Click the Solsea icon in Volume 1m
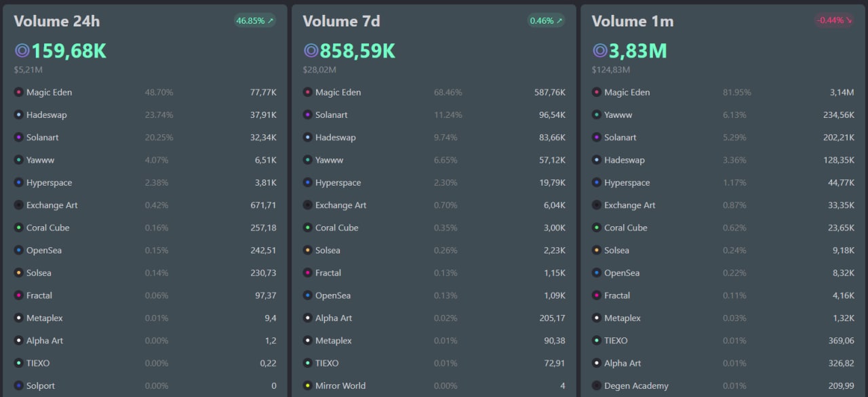 [x=597, y=251]
